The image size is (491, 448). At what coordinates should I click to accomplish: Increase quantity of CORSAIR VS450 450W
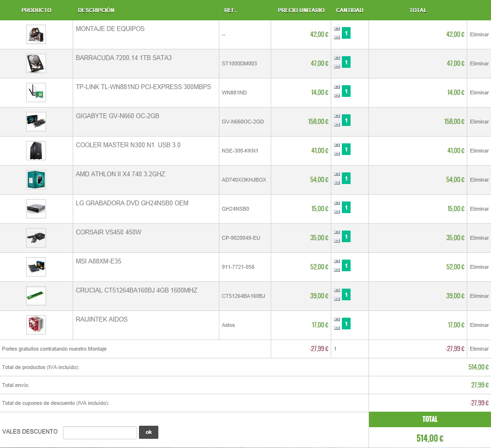coord(337,232)
